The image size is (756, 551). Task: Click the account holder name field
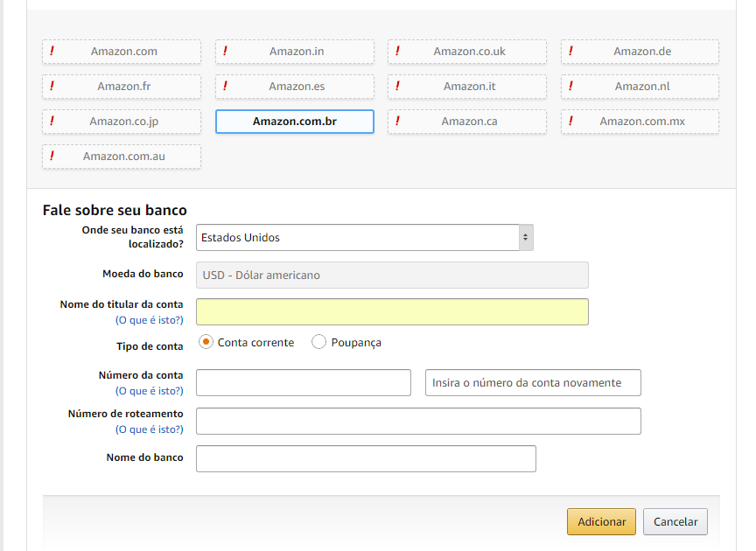392,311
